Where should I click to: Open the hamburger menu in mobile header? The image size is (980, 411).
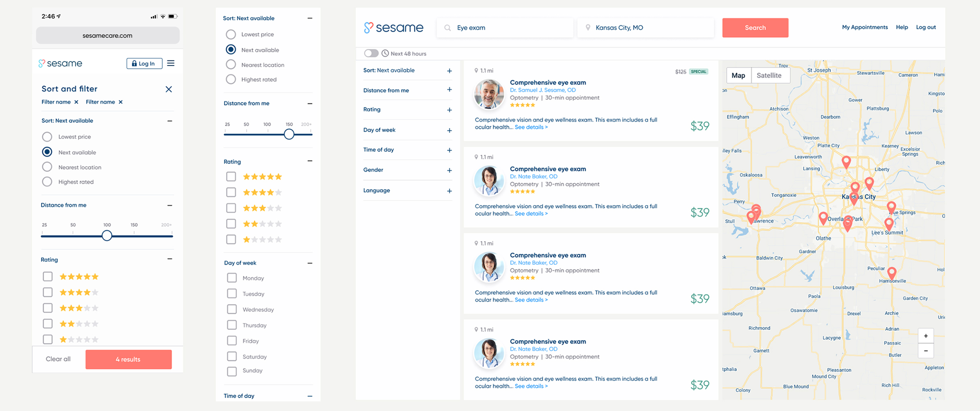click(x=171, y=63)
